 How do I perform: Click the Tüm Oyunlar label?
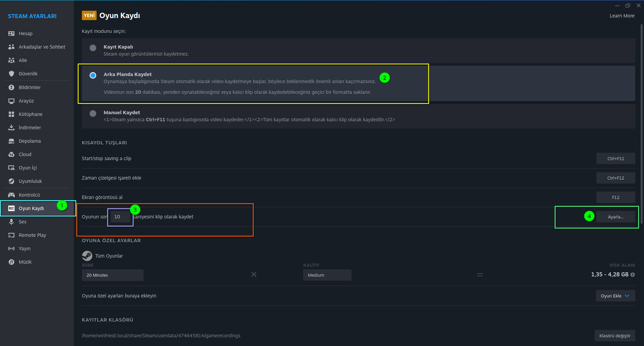click(109, 256)
